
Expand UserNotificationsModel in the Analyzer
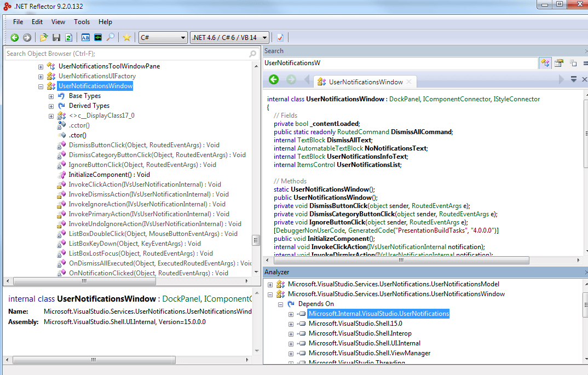pyautogui.click(x=270, y=285)
